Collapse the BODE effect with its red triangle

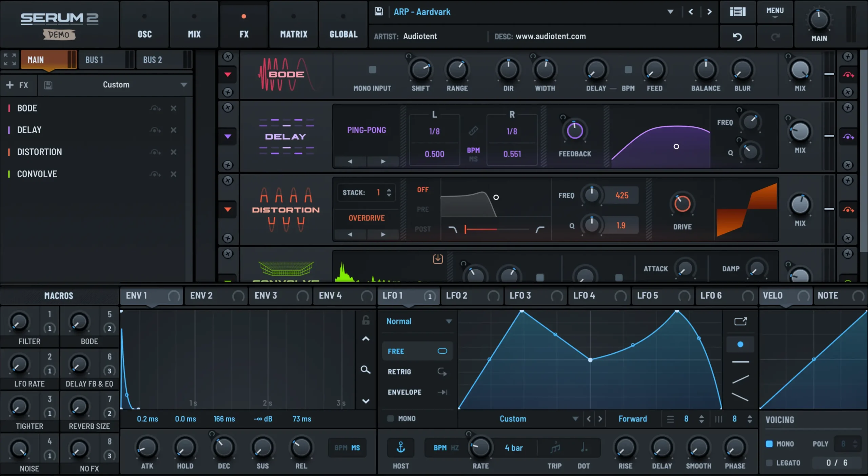tap(228, 75)
